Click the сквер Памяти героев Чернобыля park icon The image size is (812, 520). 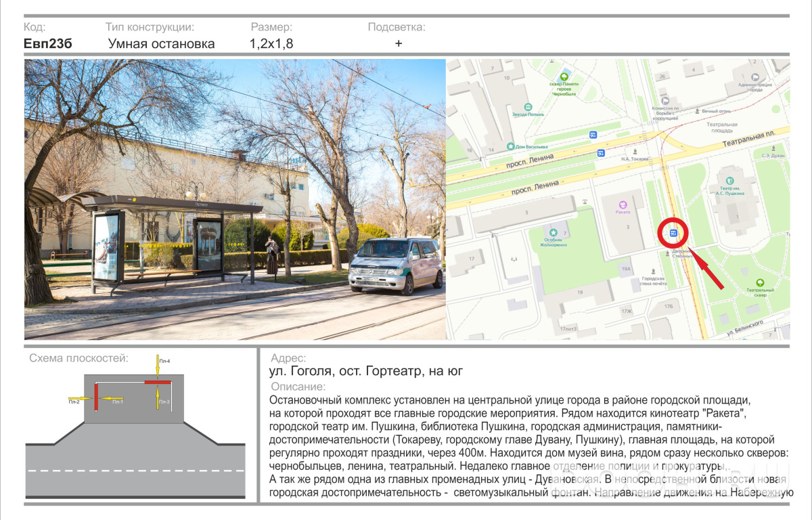[x=563, y=77]
